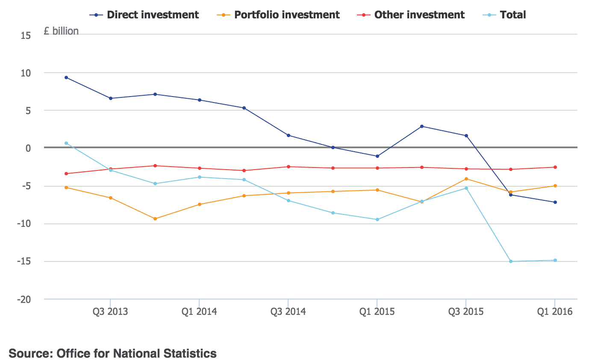Screen dimensions: 589x364
Task: Click the Q3 2014 axis label
Action: point(288,311)
